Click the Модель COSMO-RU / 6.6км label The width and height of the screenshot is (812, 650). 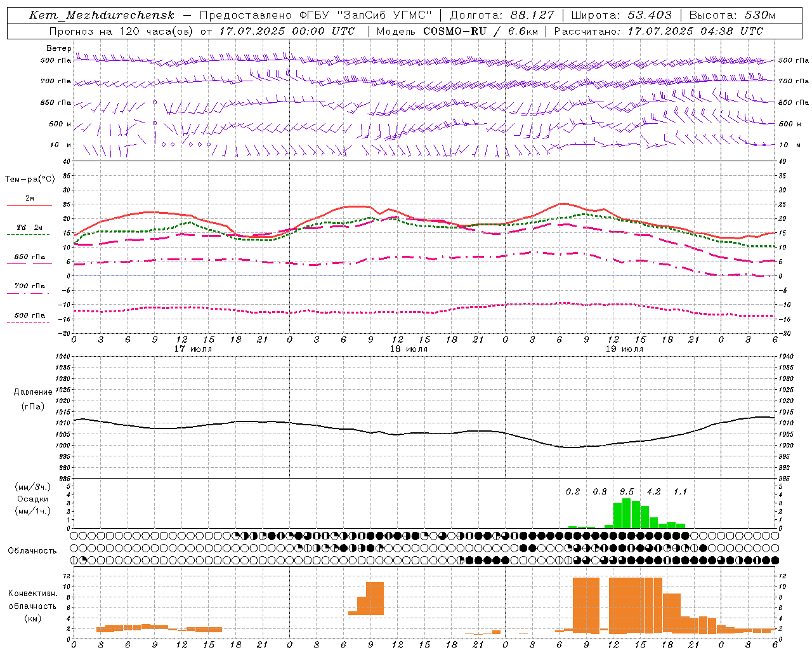pyautogui.click(x=457, y=31)
